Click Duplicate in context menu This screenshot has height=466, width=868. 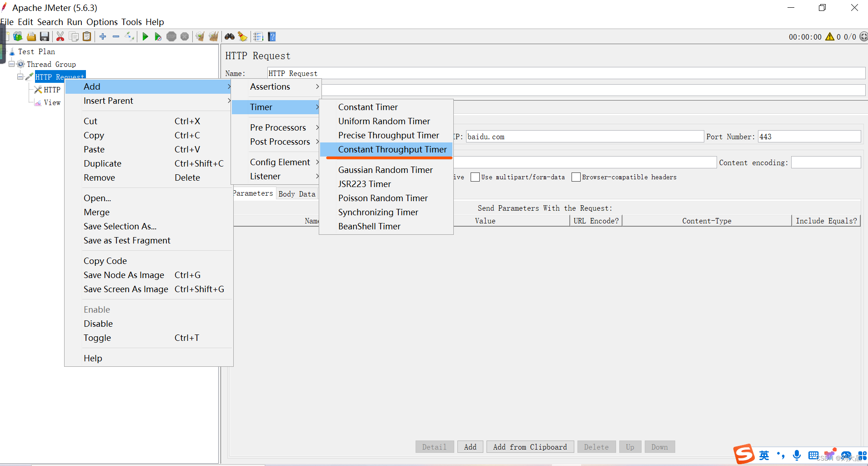click(149, 163)
